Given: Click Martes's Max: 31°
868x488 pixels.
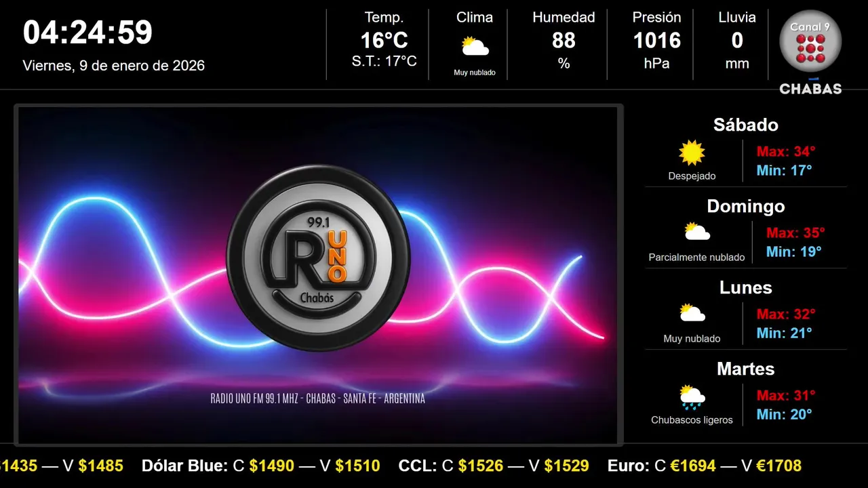Looking at the screenshot, I should click(786, 396).
